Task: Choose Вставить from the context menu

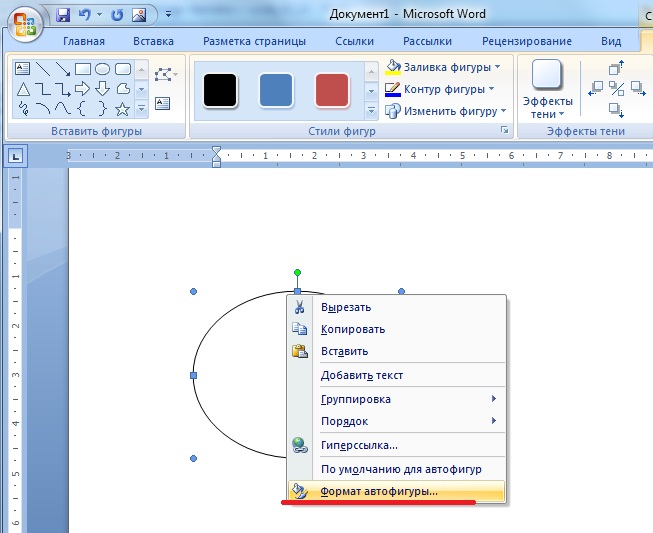Action: point(396,351)
